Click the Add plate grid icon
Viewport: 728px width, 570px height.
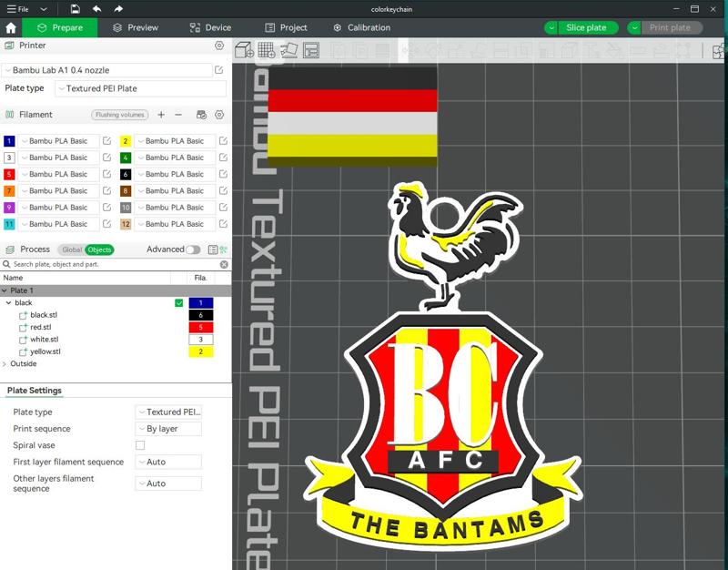(267, 50)
